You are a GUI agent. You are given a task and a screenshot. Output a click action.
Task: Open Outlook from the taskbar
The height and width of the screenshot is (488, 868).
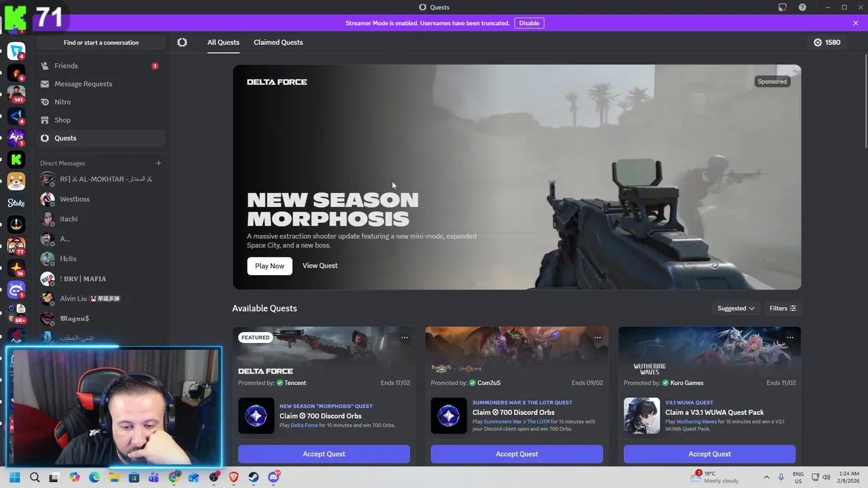(193, 477)
